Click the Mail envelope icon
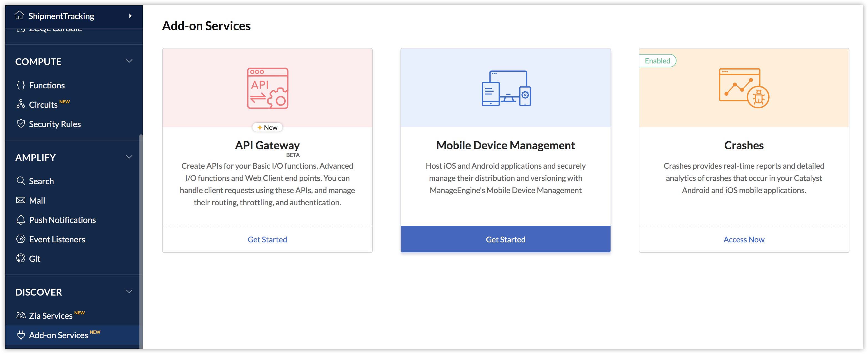 [21, 201]
